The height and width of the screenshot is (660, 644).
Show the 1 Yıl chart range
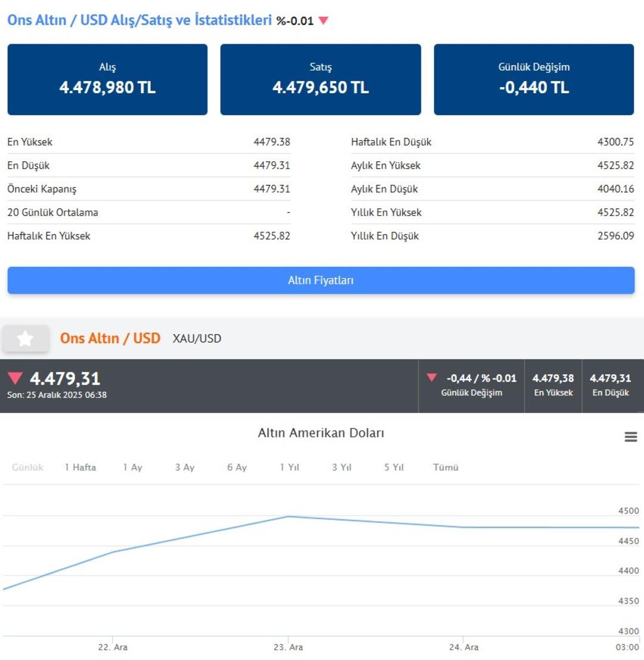(x=289, y=467)
